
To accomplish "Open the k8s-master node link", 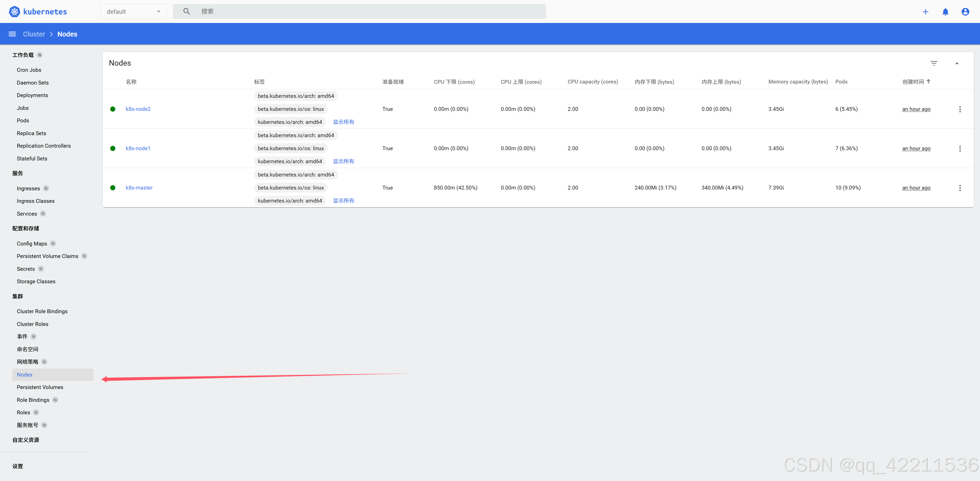I will coord(139,188).
